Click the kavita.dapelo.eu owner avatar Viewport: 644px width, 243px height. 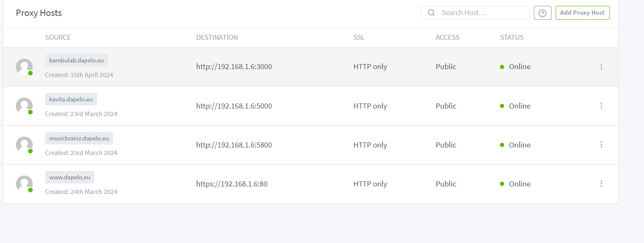coord(24,106)
